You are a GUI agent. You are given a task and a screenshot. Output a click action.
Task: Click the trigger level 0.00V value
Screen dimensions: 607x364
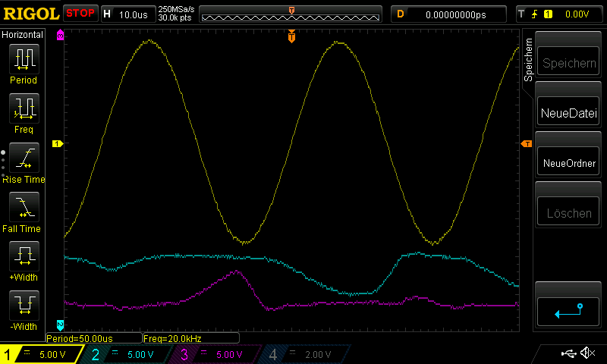pyautogui.click(x=577, y=14)
